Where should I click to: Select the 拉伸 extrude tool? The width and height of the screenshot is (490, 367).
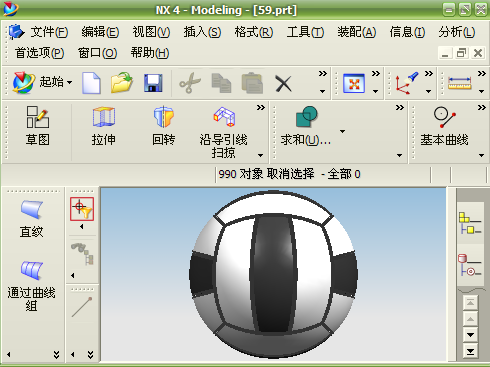point(104,126)
